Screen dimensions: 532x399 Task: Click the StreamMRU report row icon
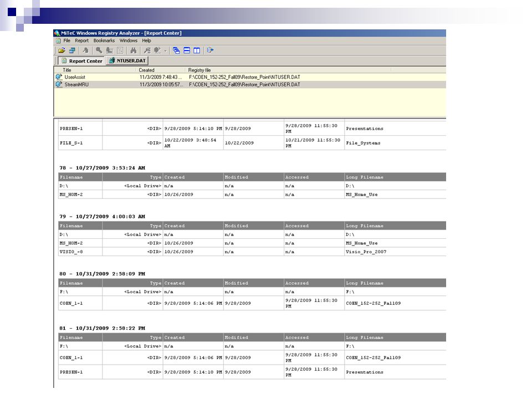(59, 84)
